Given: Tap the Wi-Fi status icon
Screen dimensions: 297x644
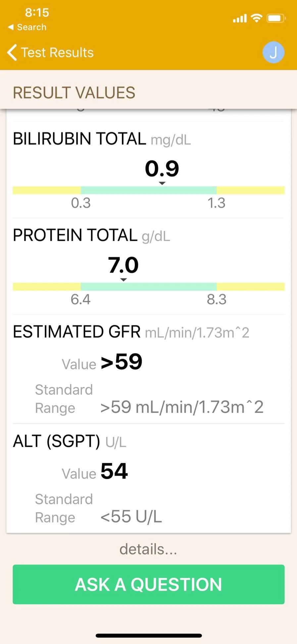Looking at the screenshot, I should tap(257, 18).
